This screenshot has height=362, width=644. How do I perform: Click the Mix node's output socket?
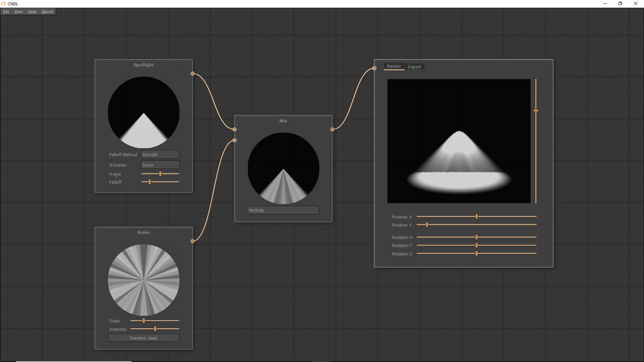[332, 129]
